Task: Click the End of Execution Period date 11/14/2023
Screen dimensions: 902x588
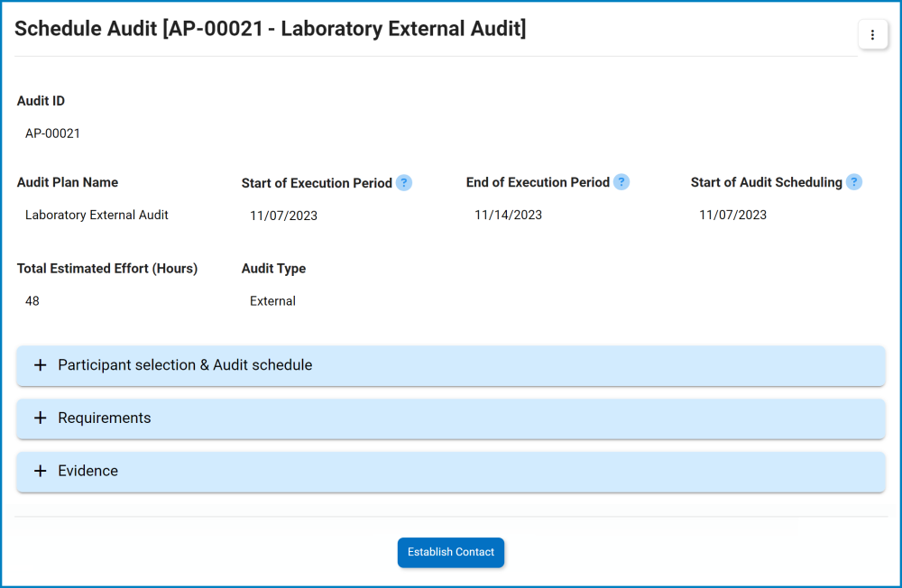Action: pyautogui.click(x=507, y=215)
